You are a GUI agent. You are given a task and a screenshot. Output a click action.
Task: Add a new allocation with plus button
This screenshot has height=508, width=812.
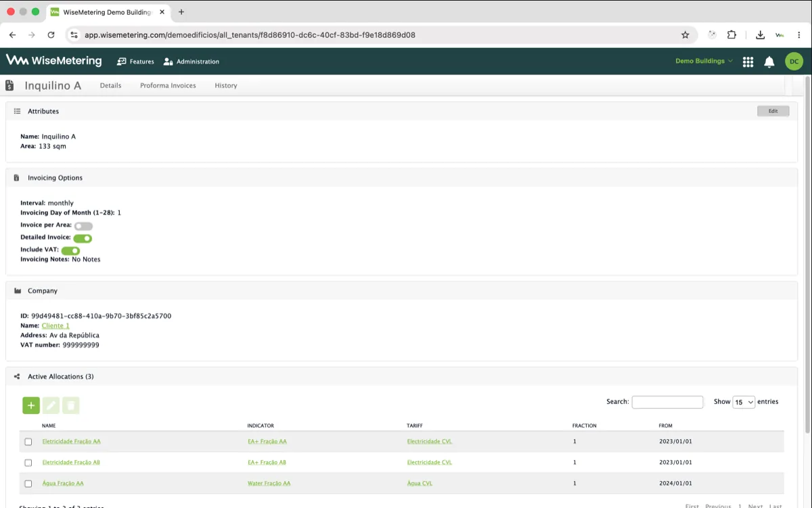tap(31, 405)
